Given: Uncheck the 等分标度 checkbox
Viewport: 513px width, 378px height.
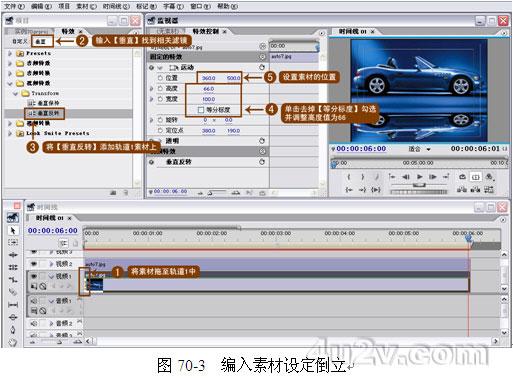Looking at the screenshot, I should point(201,110).
